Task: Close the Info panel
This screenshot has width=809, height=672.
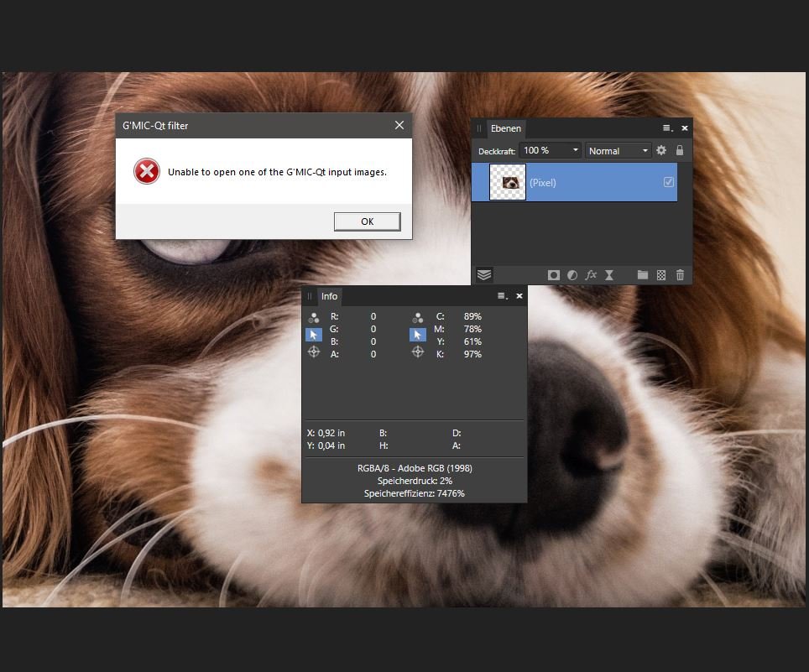Action: (x=519, y=296)
